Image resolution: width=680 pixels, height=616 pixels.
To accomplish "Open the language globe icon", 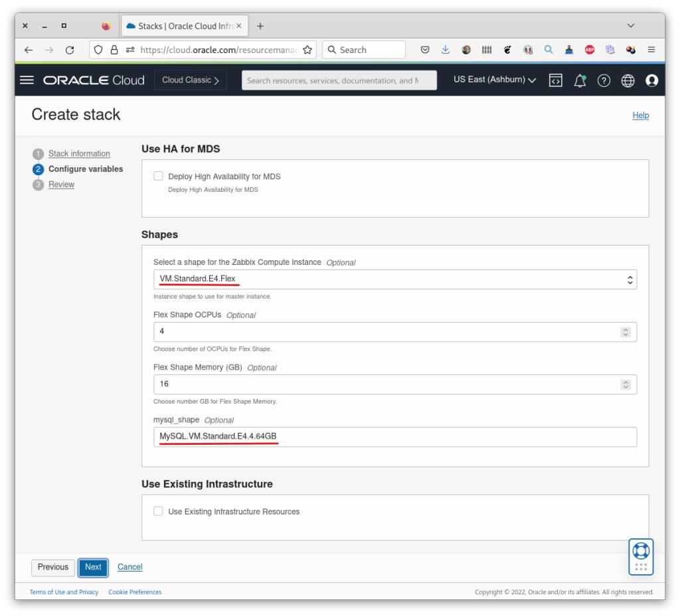I will pyautogui.click(x=628, y=80).
